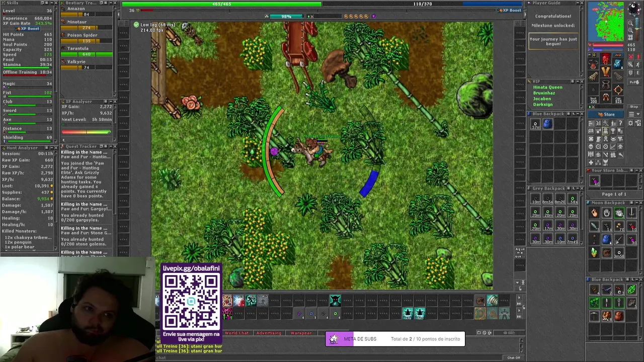The height and width of the screenshot is (362, 644).
Task: Select the blue backpack inside Moon Backpack
Action: point(607,239)
